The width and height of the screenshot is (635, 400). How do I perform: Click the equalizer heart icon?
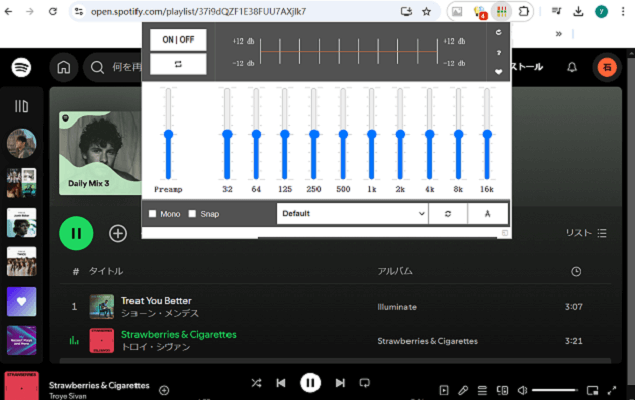[499, 72]
